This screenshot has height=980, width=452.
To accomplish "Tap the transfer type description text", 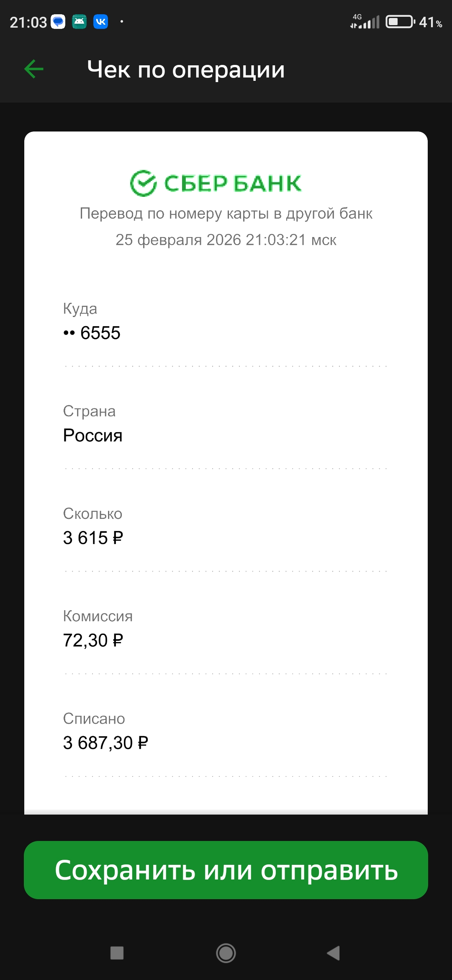I will (x=226, y=214).
